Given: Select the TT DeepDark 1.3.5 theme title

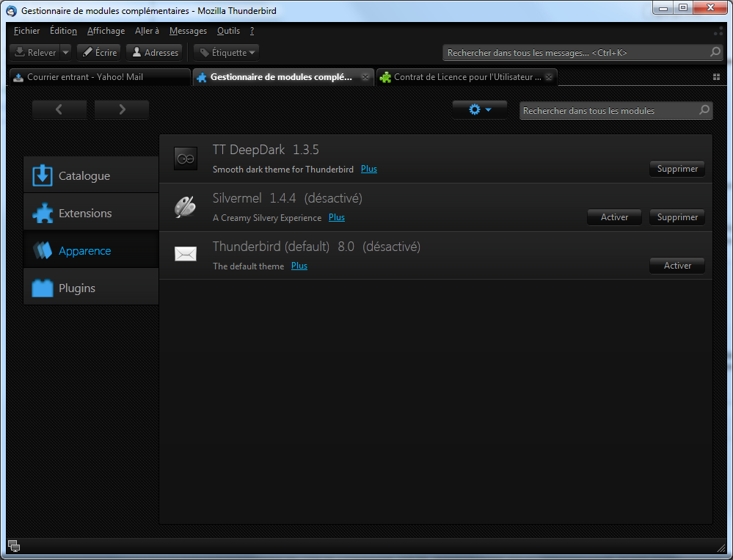Looking at the screenshot, I should point(266,150).
